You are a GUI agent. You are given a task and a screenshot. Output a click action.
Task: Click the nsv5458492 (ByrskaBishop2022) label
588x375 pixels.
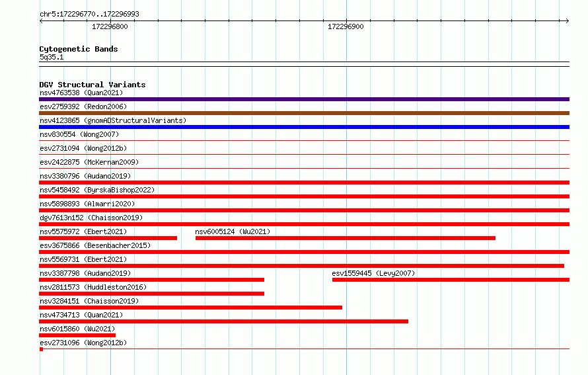(97, 190)
